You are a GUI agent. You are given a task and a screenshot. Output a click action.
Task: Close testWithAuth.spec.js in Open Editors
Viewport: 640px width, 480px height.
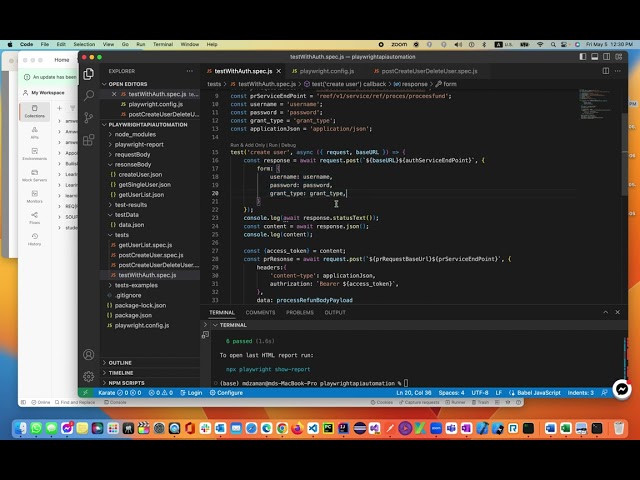pos(114,94)
